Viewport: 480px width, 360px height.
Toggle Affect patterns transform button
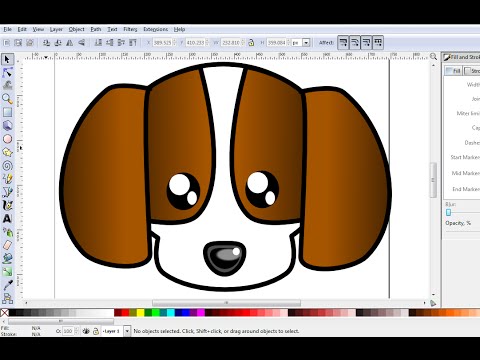click(x=378, y=43)
